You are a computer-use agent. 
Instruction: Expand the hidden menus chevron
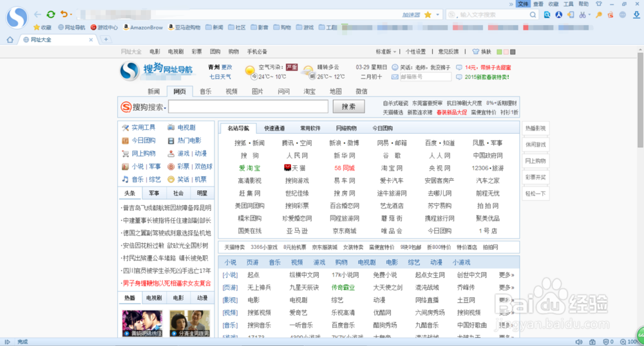coord(511,4)
